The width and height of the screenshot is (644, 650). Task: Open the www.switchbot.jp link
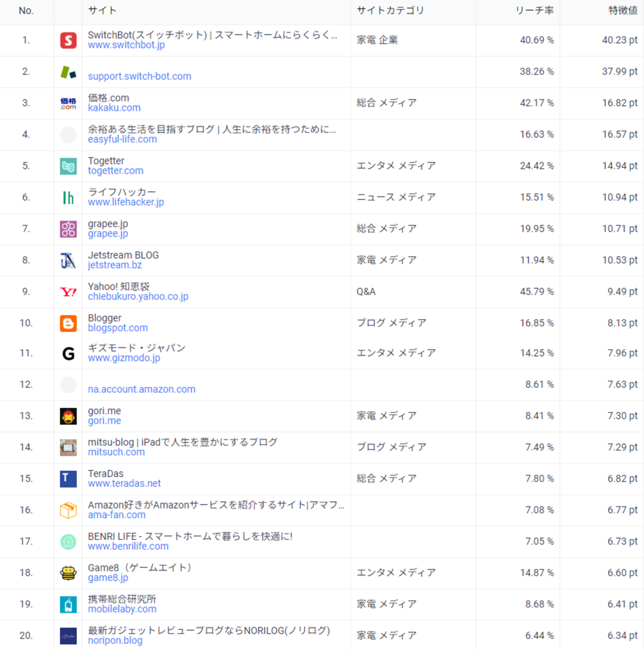pos(126,45)
